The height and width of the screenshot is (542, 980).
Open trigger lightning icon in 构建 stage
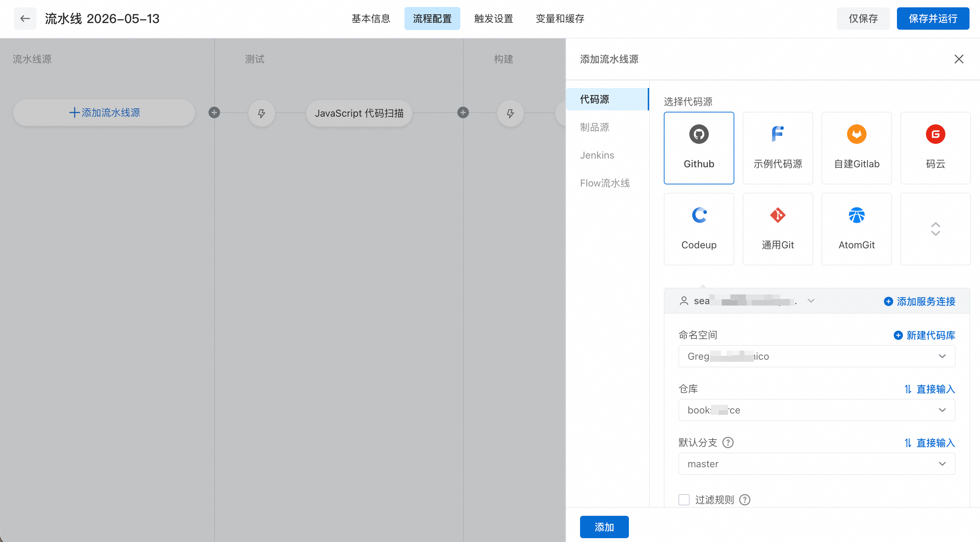coord(511,113)
